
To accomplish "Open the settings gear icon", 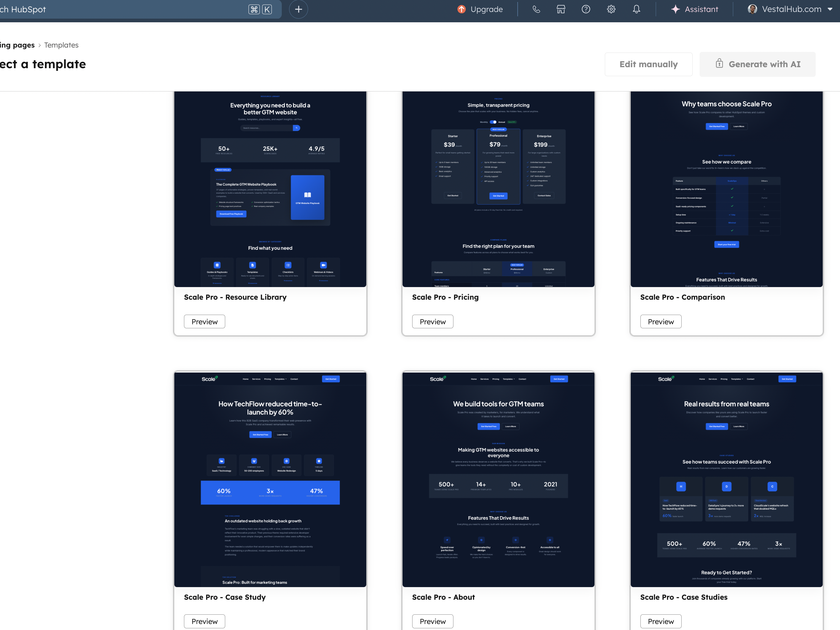I will [611, 9].
